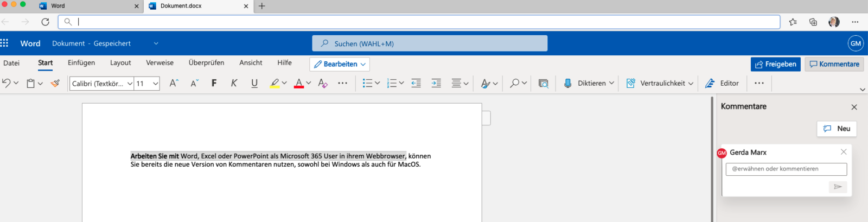Switch to Ansicht tab

tap(251, 63)
